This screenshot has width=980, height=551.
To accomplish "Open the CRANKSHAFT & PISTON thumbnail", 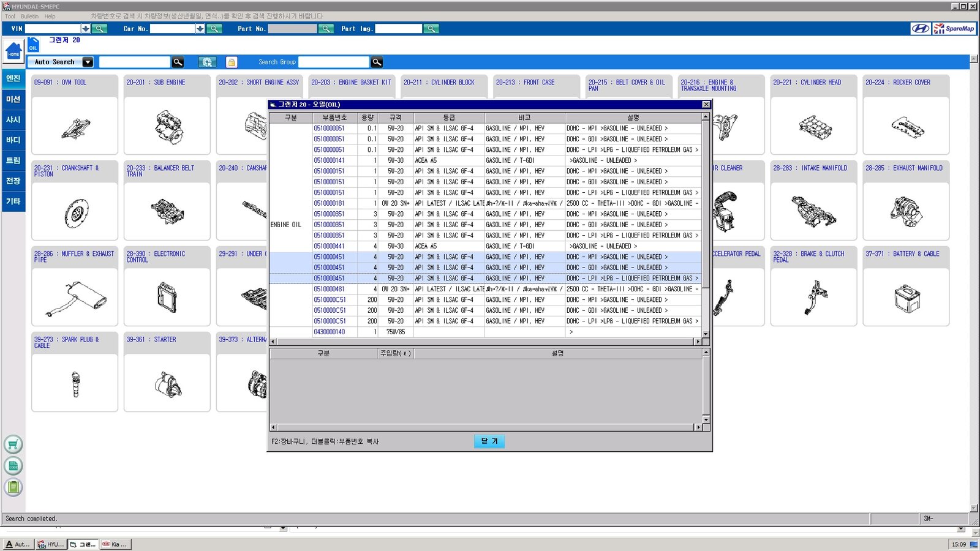I will tap(75, 211).
